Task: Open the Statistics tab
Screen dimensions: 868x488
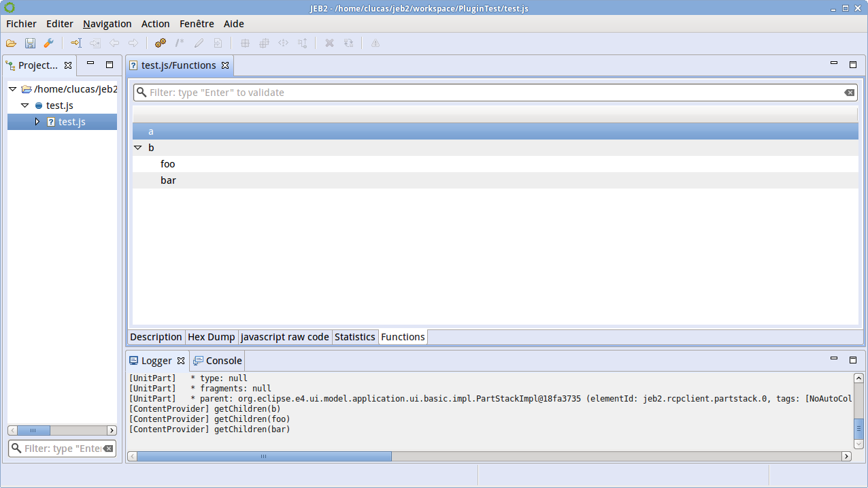Action: (354, 337)
